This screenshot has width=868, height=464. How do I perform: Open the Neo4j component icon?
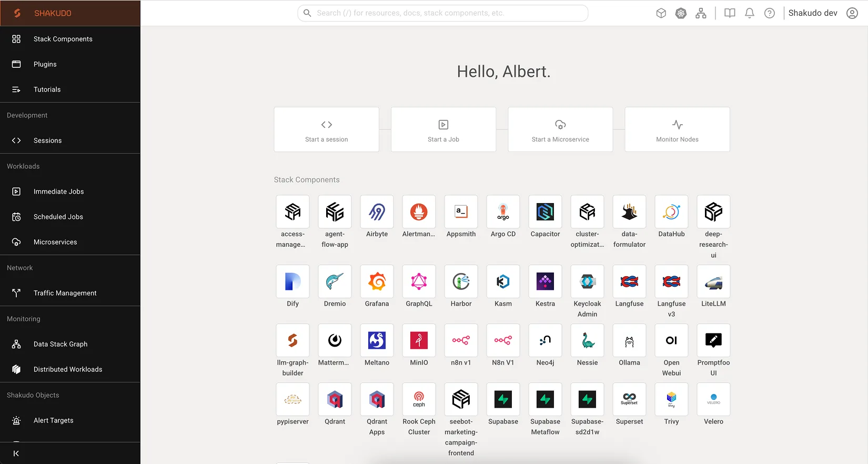pyautogui.click(x=545, y=340)
